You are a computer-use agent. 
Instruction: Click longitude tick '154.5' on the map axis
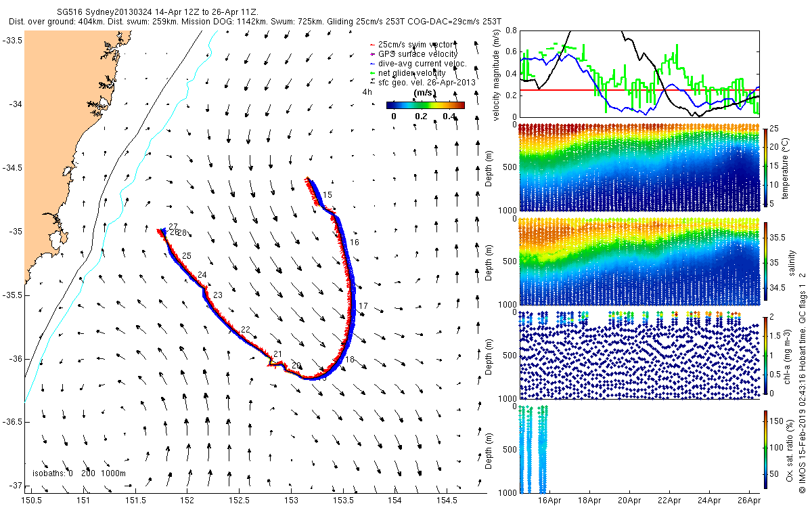pos(447,501)
